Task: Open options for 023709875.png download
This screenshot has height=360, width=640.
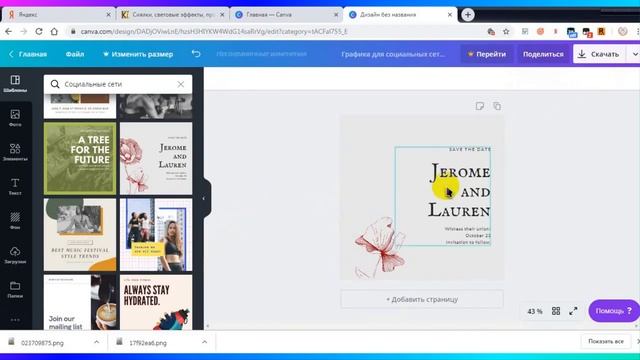Action: [96, 342]
